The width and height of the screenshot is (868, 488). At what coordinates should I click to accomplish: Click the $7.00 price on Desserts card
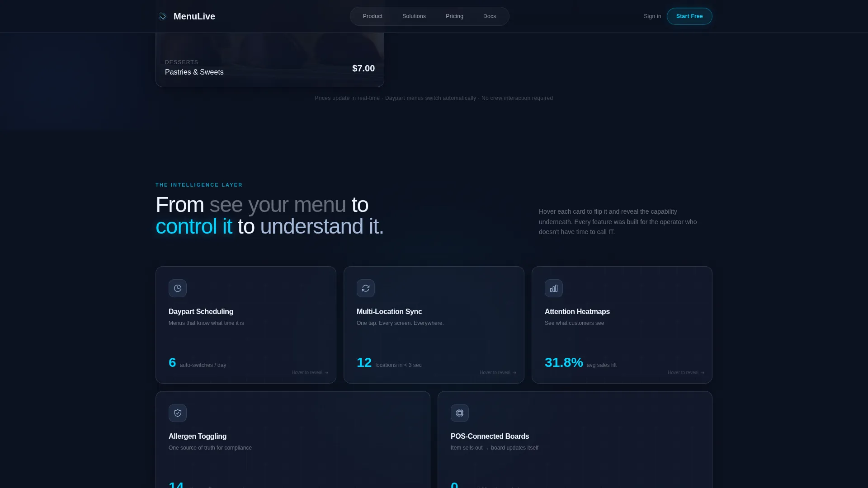pos(363,68)
